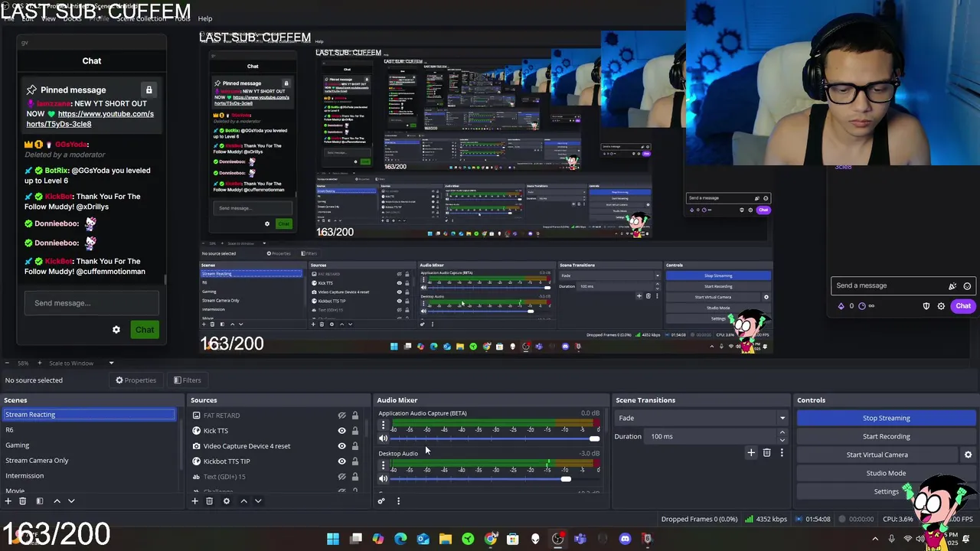
Task: Open the Help menu
Action: pyautogui.click(x=205, y=18)
